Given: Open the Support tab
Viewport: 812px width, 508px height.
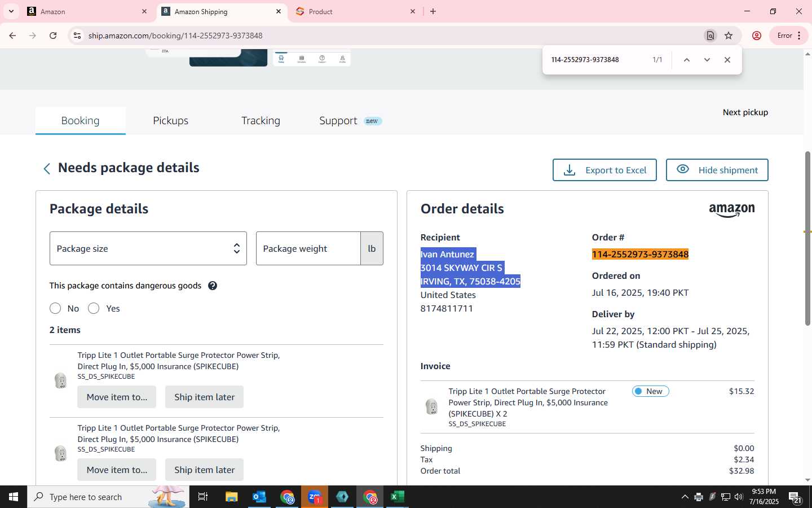Looking at the screenshot, I should [x=350, y=121].
